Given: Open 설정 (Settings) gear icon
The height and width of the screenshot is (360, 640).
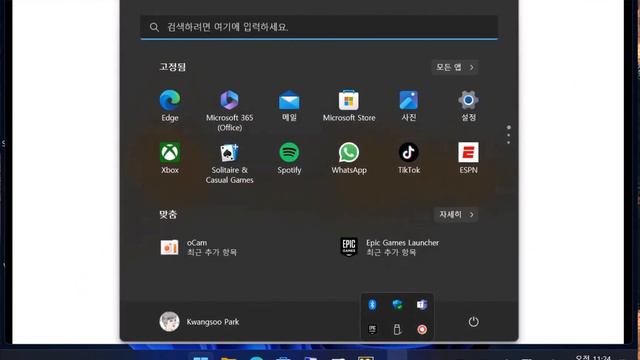Looking at the screenshot, I should pos(468,106).
